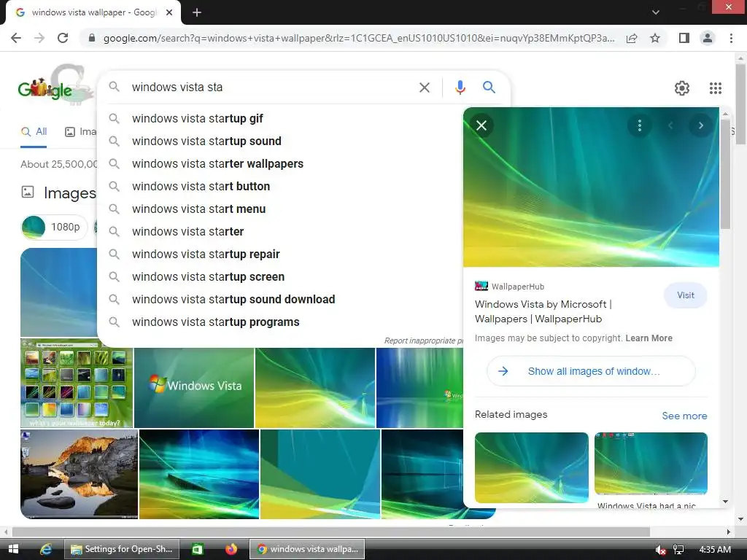The height and width of the screenshot is (560, 747).
Task: Launch Firefox from the taskbar
Action: point(231,549)
